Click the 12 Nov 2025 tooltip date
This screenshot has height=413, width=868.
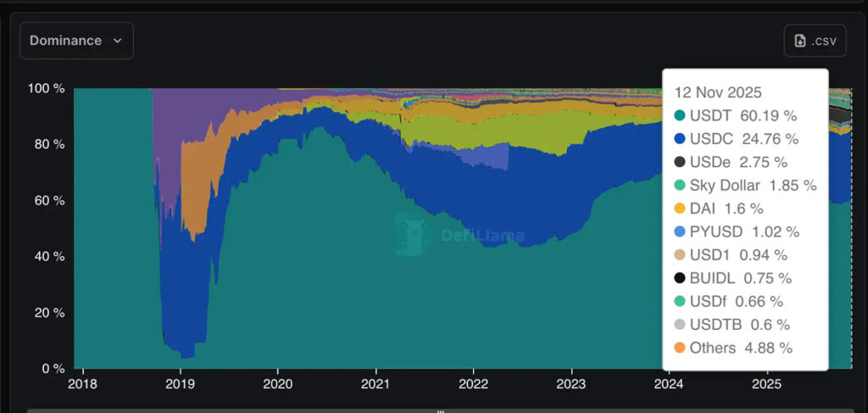click(718, 92)
